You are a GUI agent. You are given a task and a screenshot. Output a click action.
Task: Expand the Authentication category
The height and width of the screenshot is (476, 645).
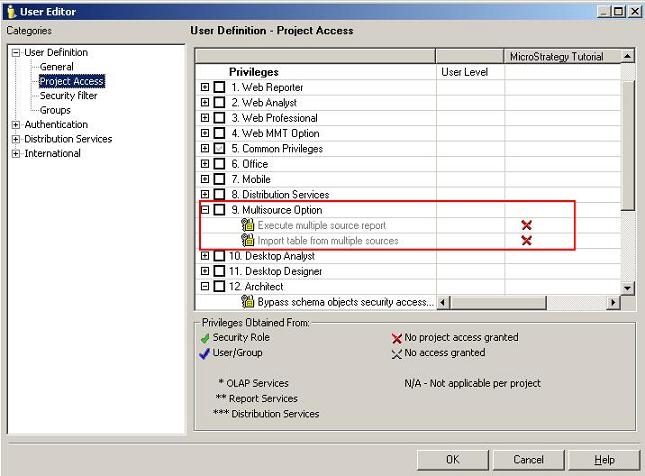pos(16,125)
